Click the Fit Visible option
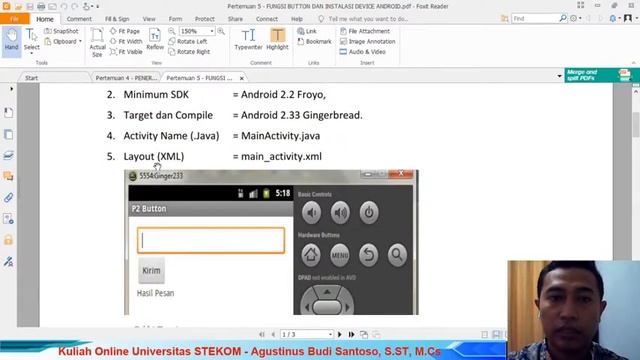Viewport: 640px width, 360px height. point(126,52)
